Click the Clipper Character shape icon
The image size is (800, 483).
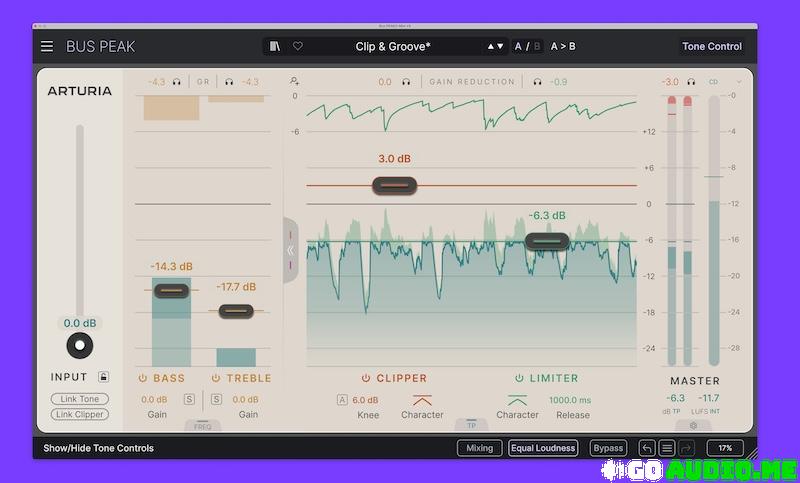point(422,400)
